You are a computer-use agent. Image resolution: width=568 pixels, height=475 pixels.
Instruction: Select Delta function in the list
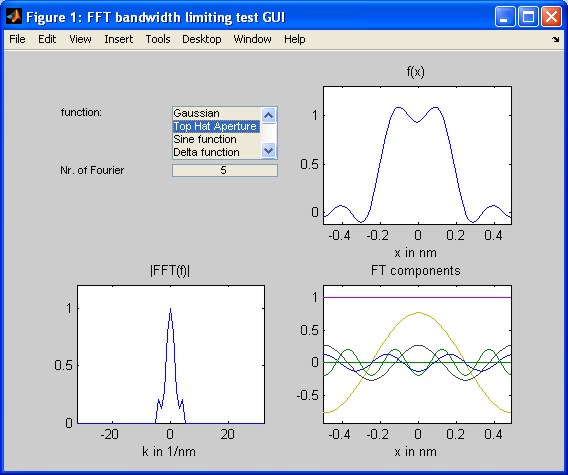tap(216, 152)
